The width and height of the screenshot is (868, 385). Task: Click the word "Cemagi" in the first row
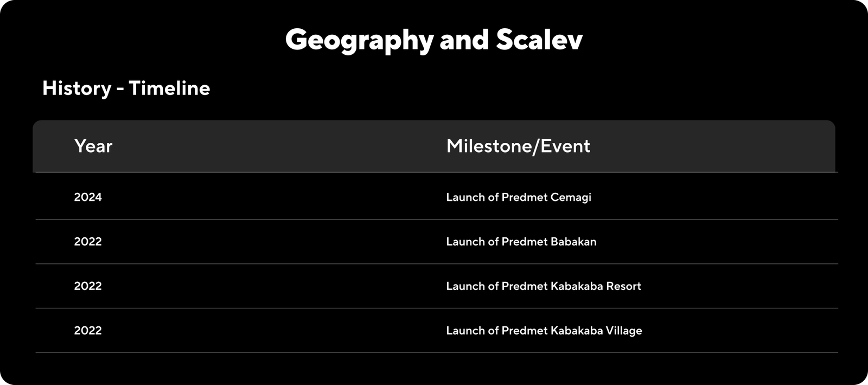[x=571, y=197]
